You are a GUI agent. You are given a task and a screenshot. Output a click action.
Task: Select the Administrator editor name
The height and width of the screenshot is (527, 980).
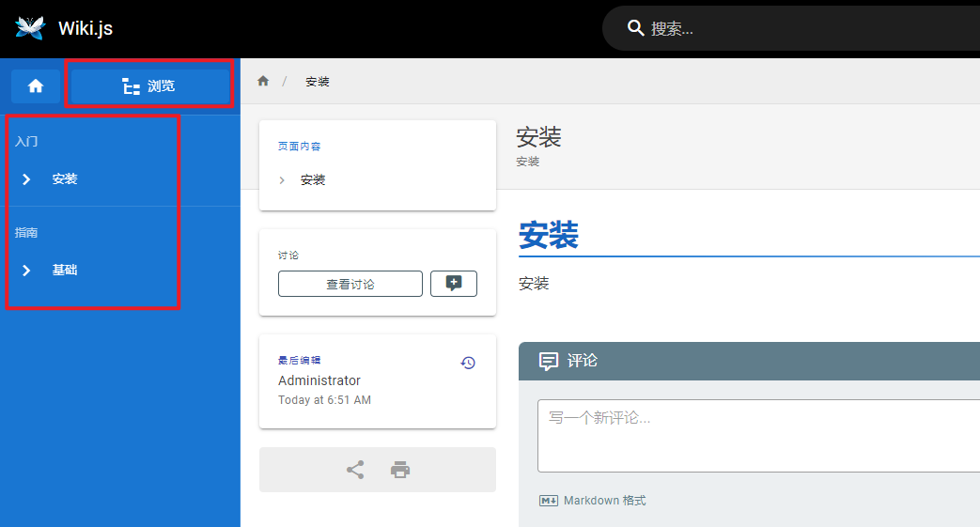[x=319, y=380]
